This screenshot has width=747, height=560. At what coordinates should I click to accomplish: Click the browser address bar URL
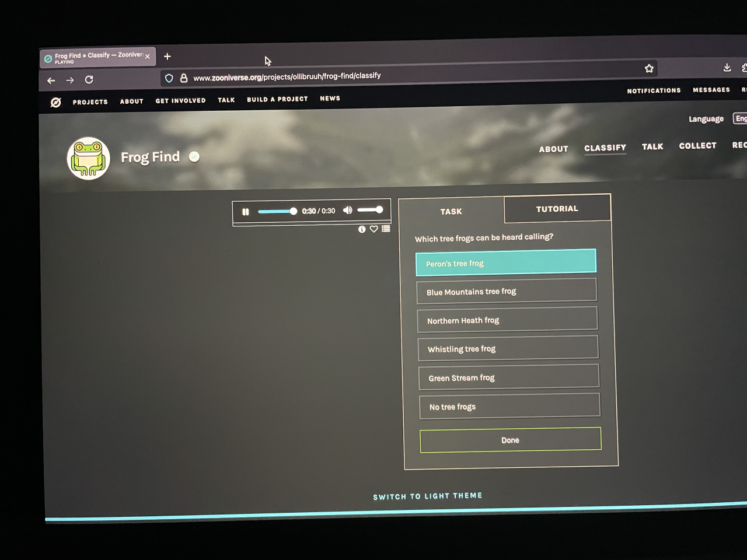[287, 76]
